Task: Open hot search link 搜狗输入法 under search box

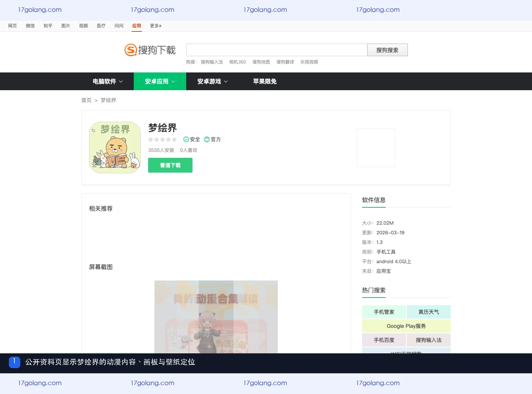Action: point(212,62)
